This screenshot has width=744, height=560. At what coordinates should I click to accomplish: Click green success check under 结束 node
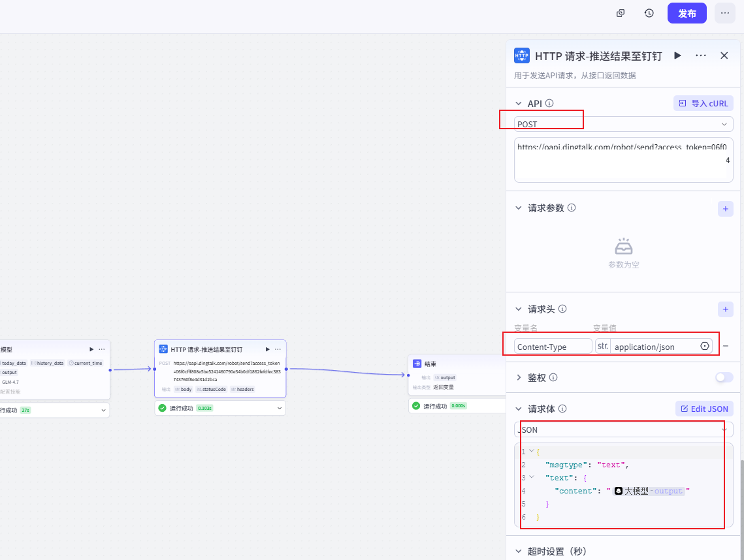click(x=416, y=405)
